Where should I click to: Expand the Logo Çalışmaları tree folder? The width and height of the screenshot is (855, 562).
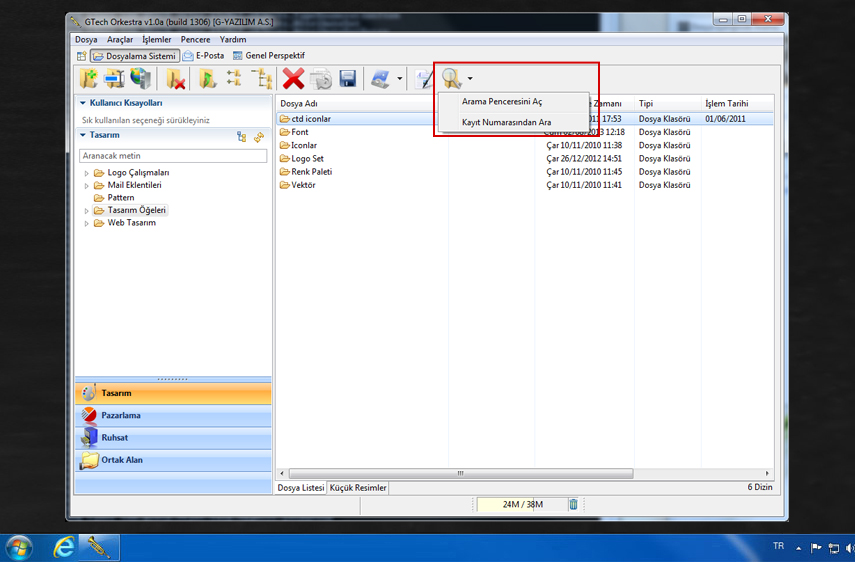coord(86,173)
